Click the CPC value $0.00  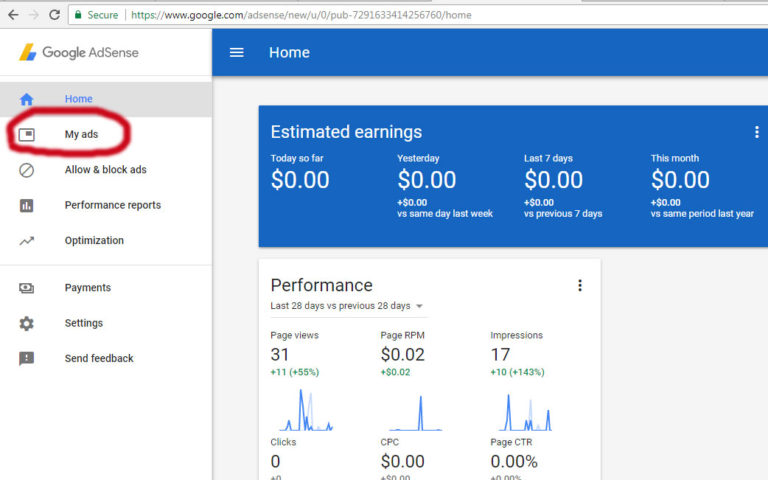403,461
